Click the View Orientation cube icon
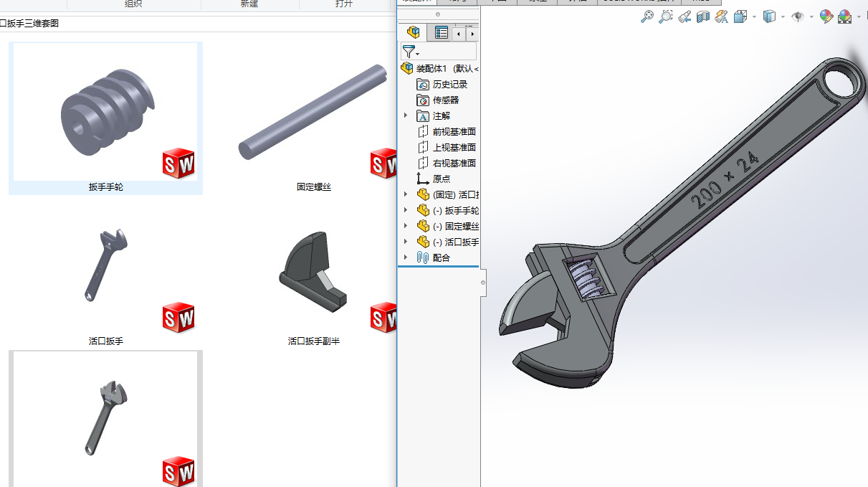The height and width of the screenshot is (487, 868). coord(740,16)
